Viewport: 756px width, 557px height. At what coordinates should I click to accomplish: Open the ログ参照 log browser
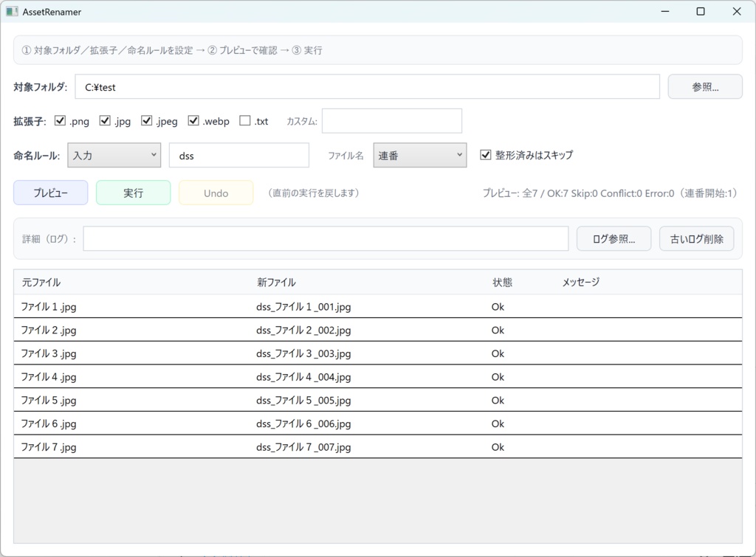614,238
